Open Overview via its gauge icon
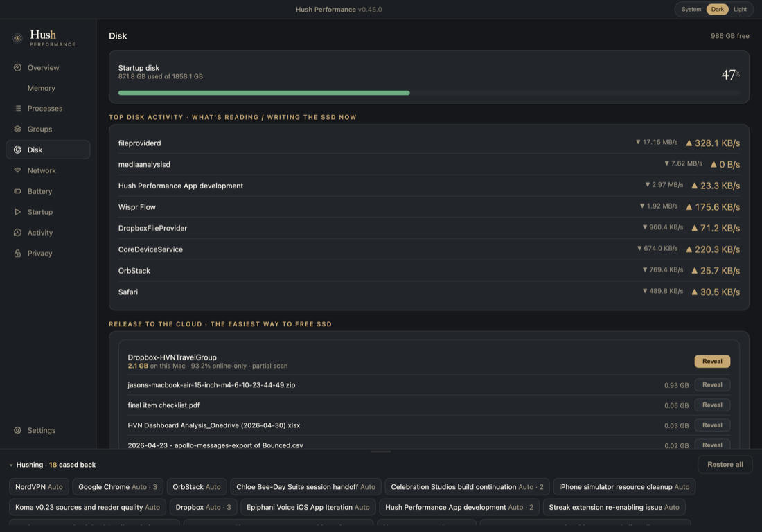Screen dimensions: 762x532 point(17,67)
